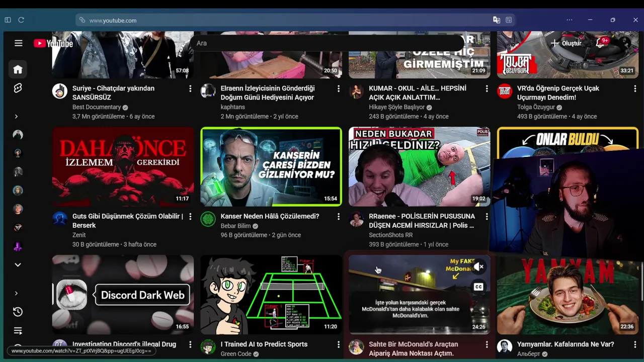Open options menu for Investigating Discord's video
Screen dimensions: 644x362
(190, 344)
